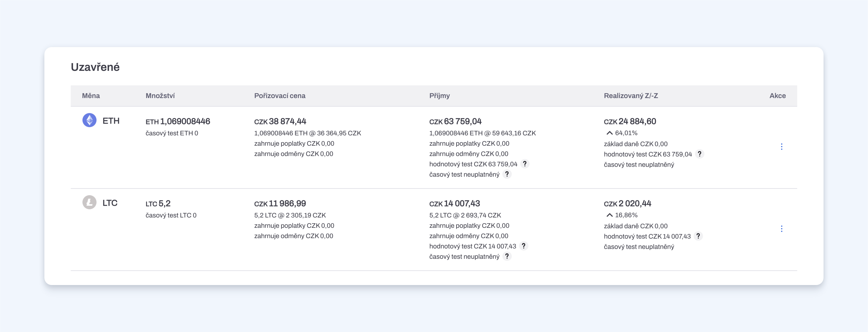This screenshot has height=332, width=868.
Task: Show help for ETH Příjmy hodnotový test
Action: tap(525, 164)
